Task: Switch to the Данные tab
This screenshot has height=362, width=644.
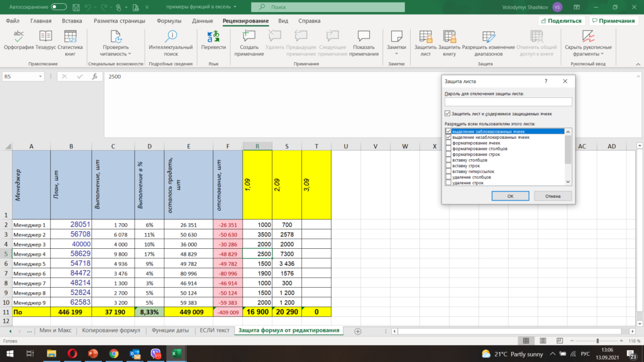Action: (x=202, y=21)
